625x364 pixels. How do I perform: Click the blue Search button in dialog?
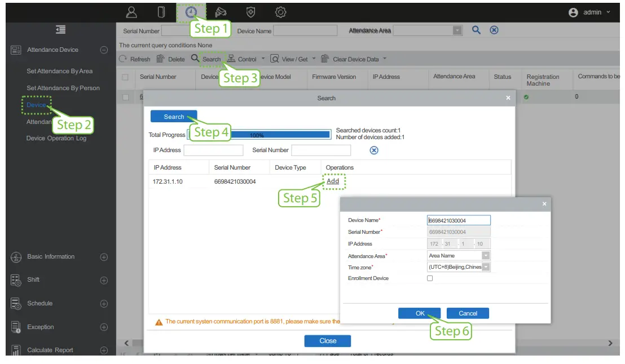(174, 117)
